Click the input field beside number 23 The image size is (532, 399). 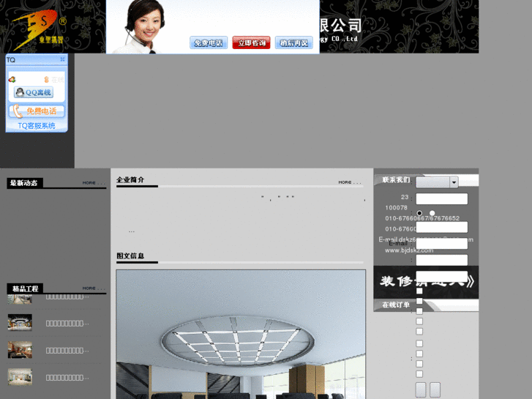coord(442,198)
